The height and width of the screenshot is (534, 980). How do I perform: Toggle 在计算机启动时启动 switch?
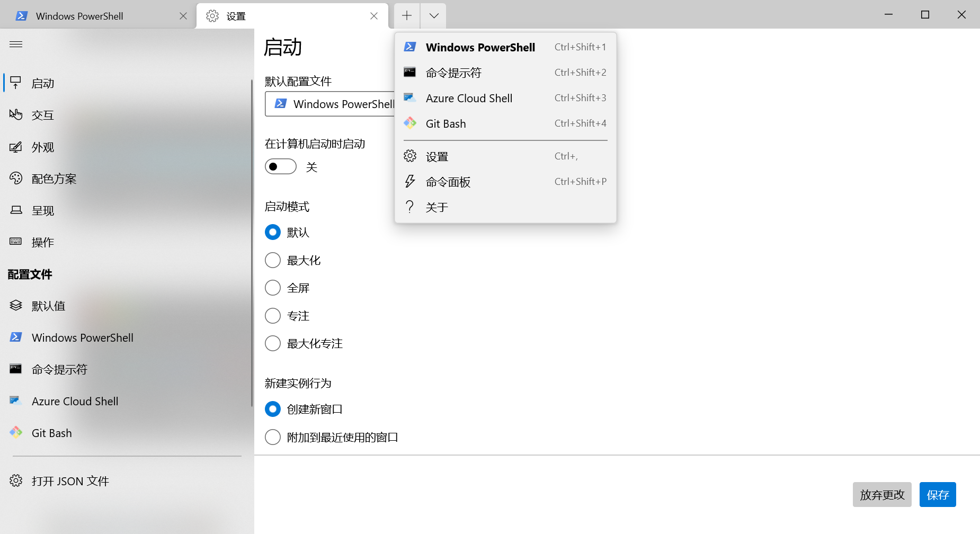click(281, 166)
